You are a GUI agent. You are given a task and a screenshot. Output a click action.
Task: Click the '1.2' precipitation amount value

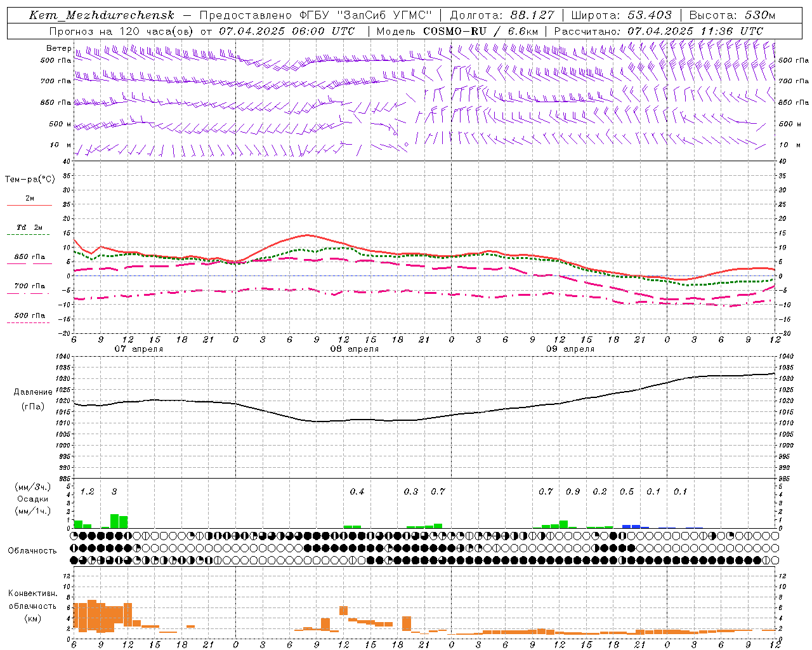(88, 492)
